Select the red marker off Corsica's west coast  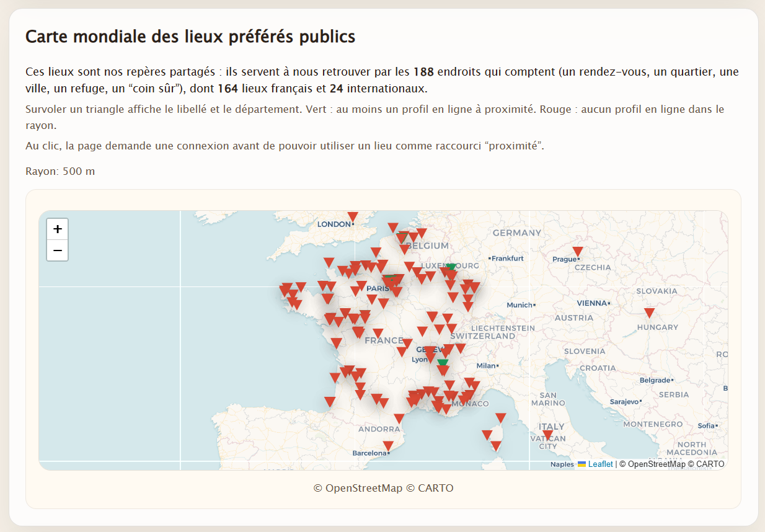pyautogui.click(x=487, y=435)
